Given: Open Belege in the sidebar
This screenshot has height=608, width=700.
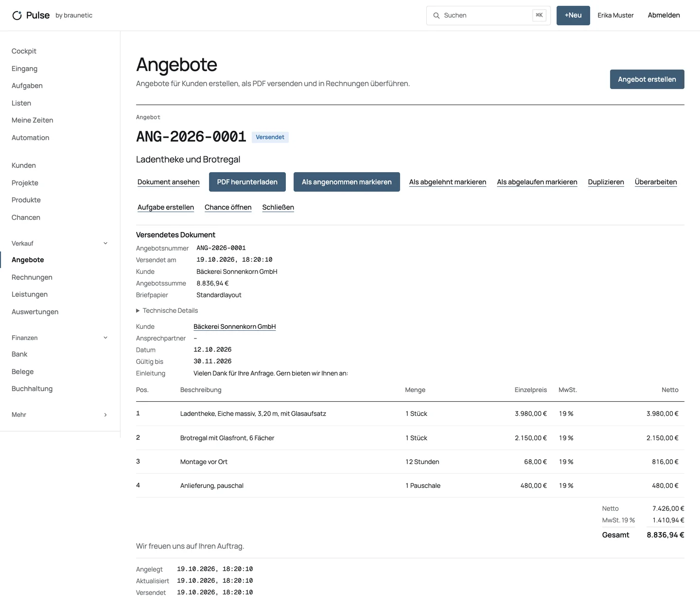Looking at the screenshot, I should tap(23, 372).
